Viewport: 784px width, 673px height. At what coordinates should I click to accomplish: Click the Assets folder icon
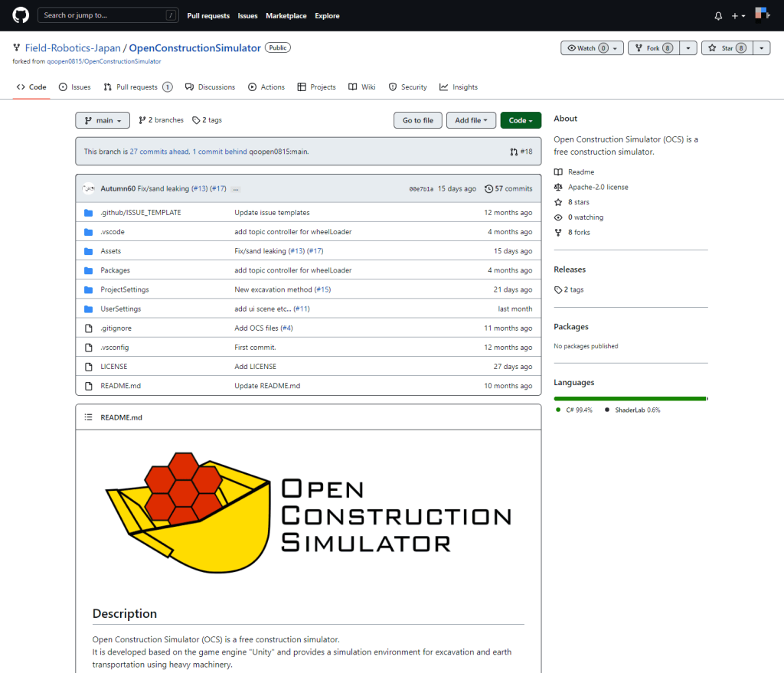click(88, 251)
